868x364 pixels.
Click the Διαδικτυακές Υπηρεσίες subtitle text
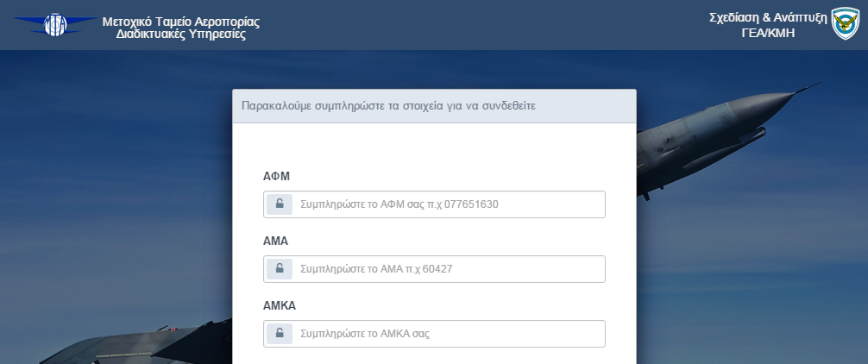pyautogui.click(x=180, y=35)
